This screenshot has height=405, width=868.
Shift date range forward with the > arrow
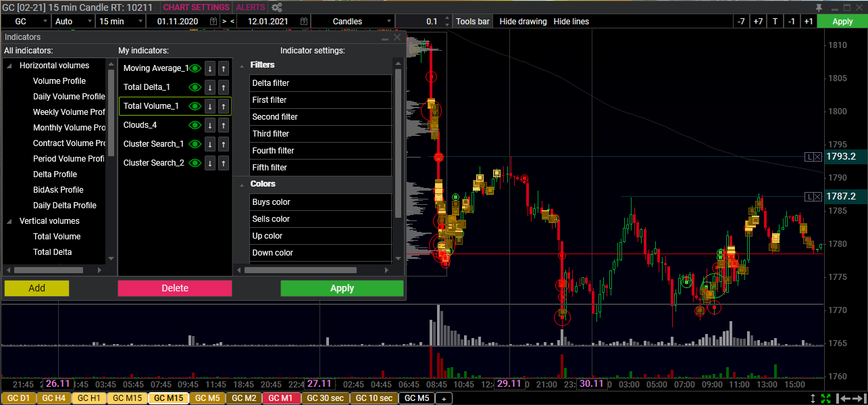point(224,21)
